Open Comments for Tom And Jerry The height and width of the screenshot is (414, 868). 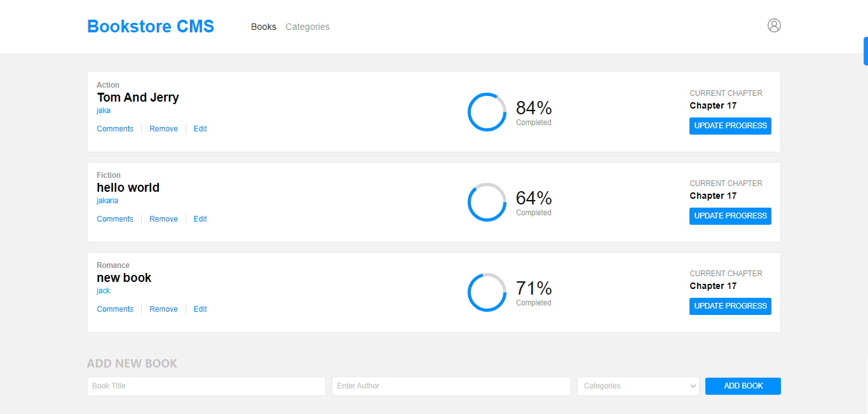click(x=115, y=129)
